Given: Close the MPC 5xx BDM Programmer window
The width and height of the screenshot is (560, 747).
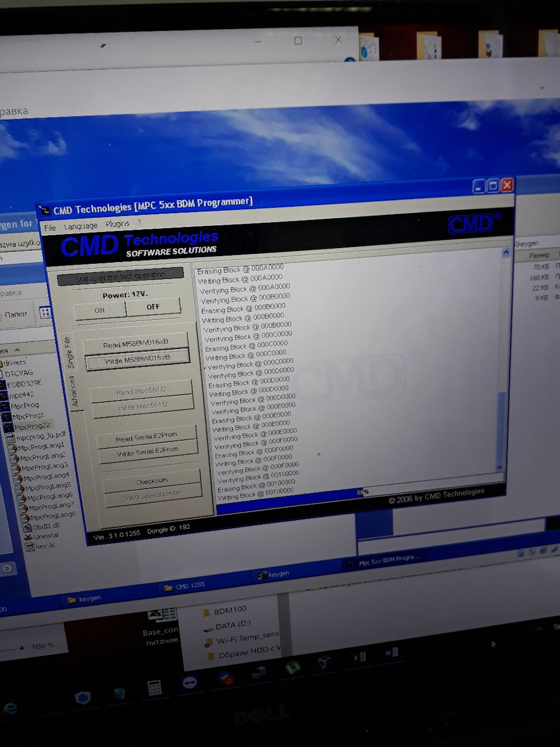Looking at the screenshot, I should [507, 185].
